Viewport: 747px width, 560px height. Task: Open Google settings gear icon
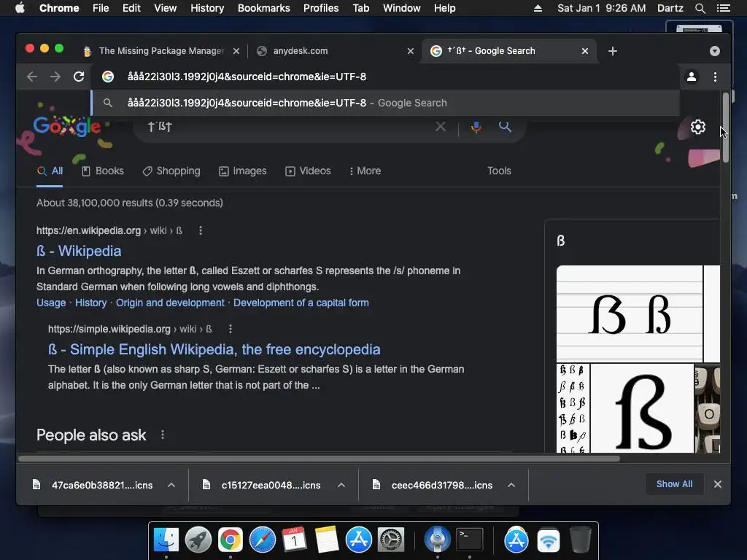pyautogui.click(x=698, y=127)
